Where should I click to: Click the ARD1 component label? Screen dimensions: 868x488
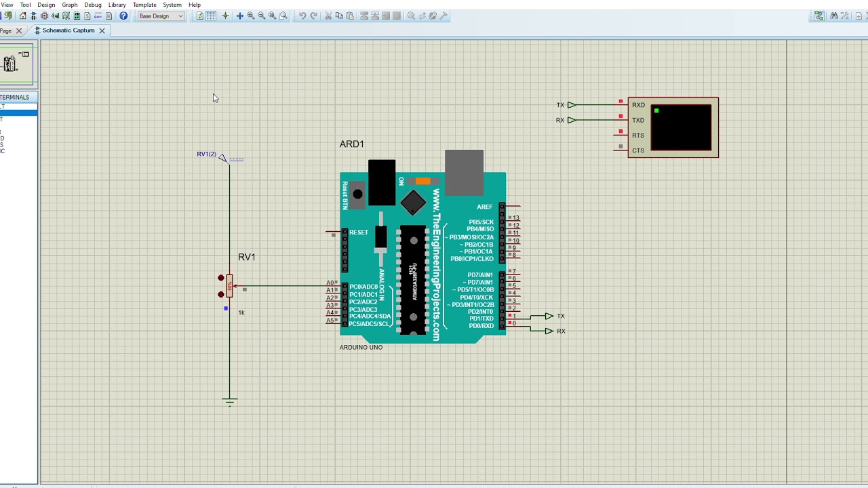click(x=351, y=144)
